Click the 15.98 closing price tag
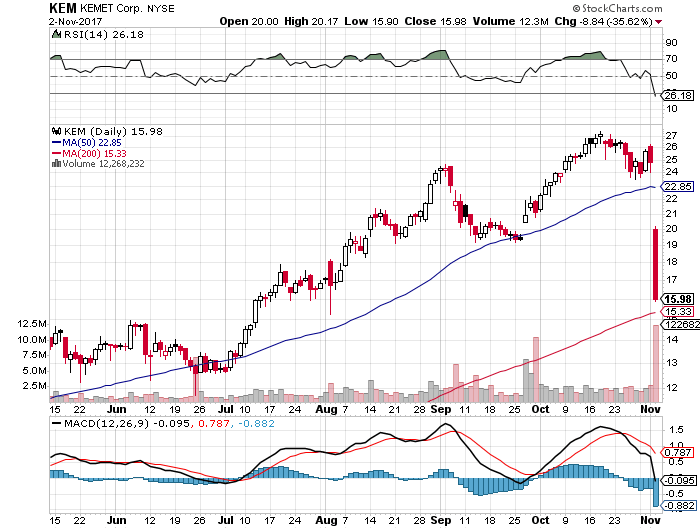700x528 pixels. (x=677, y=298)
